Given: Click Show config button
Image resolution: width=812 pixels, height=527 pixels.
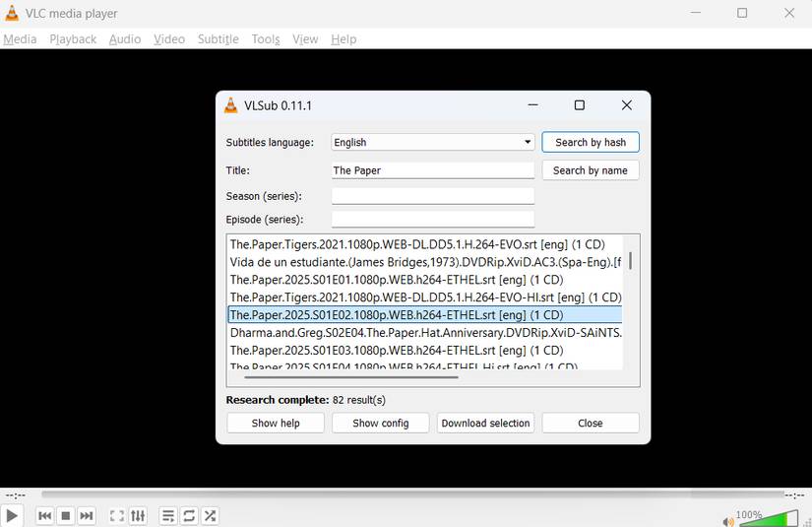Looking at the screenshot, I should click(381, 423).
